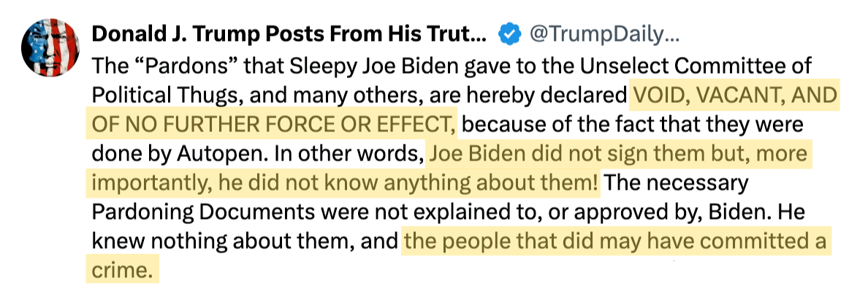The height and width of the screenshot is (305, 868).
Task: Click the highlighted 'VOID, VACANT, AND' text
Action: (x=734, y=95)
